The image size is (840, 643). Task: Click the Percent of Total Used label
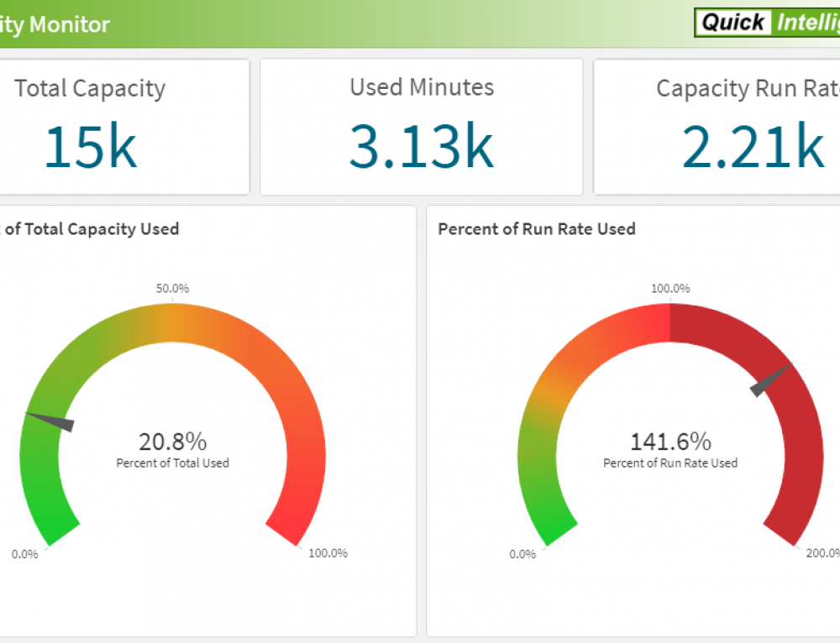[172, 463]
